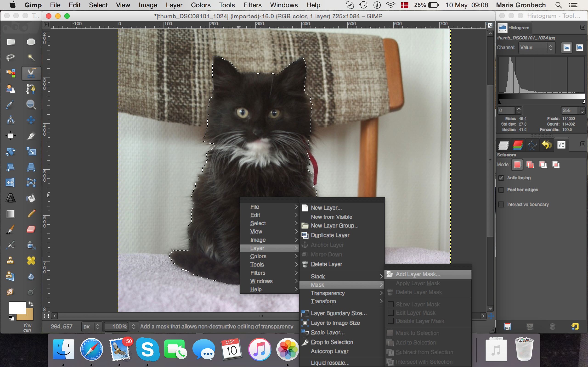Select the Zoom magnifier tool
This screenshot has height=367, width=588.
tap(31, 104)
